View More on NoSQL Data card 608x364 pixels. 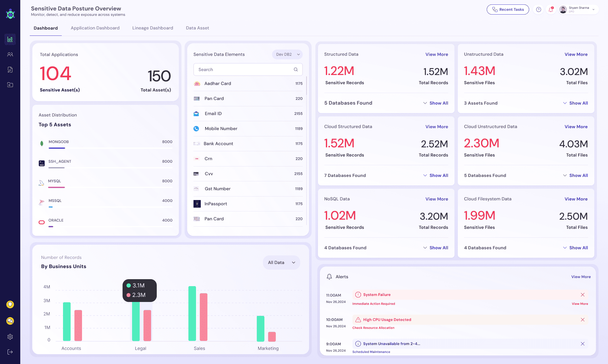[437, 199]
